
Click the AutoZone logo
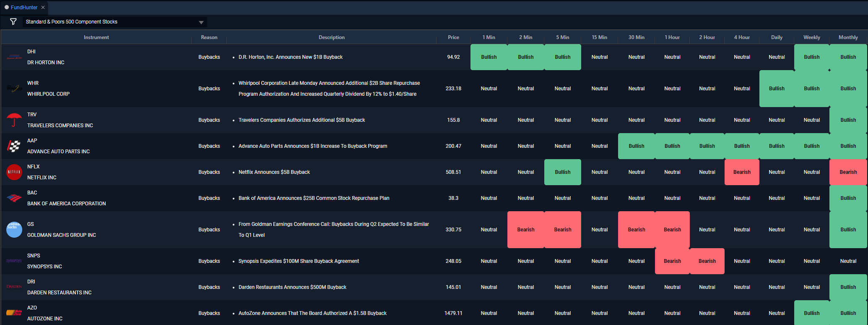pyautogui.click(x=14, y=313)
